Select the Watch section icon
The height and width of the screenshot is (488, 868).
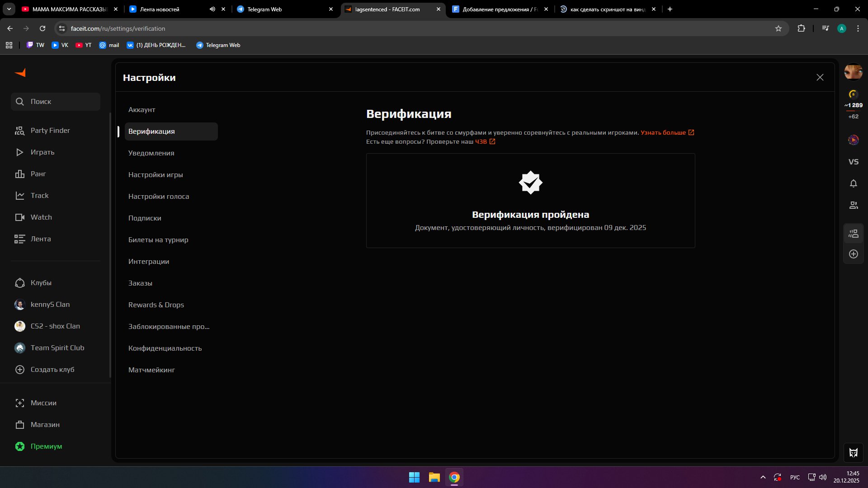pos(20,217)
